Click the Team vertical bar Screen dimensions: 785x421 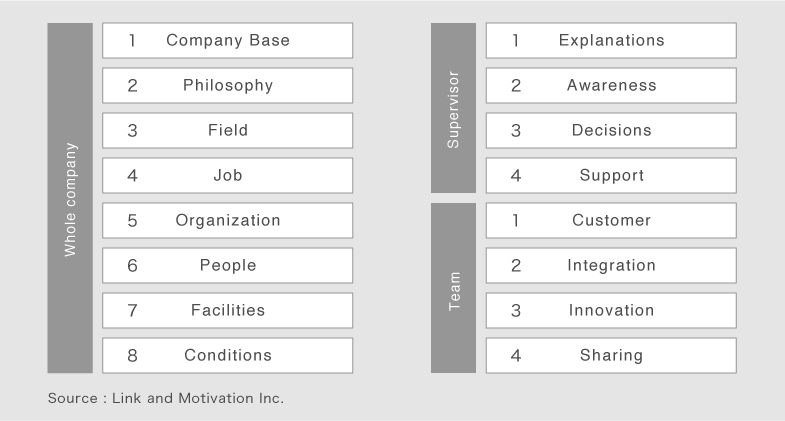click(x=453, y=288)
